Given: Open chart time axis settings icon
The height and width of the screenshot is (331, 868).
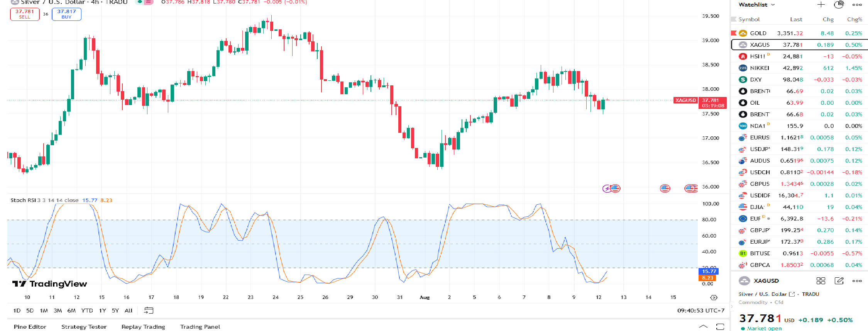Looking at the screenshot, I should (x=714, y=297).
